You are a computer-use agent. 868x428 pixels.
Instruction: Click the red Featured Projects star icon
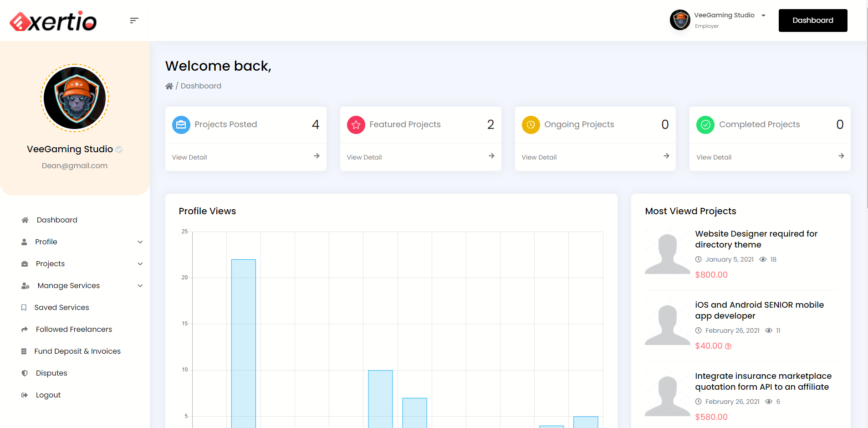point(356,125)
